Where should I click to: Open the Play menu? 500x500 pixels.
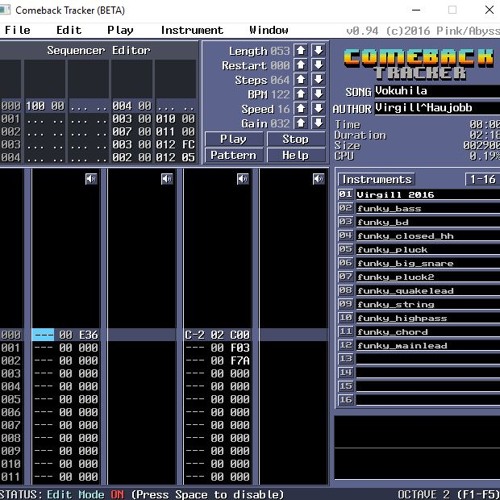[120, 30]
